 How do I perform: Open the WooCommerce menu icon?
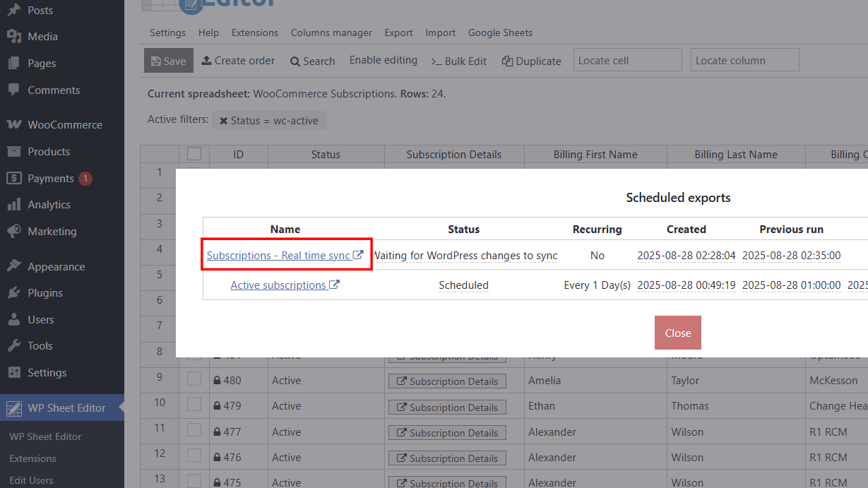point(13,124)
